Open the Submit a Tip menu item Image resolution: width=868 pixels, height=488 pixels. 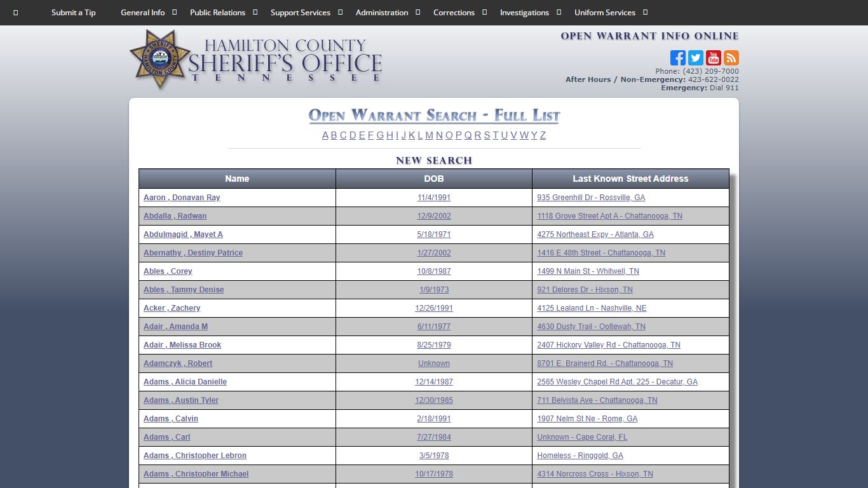(74, 13)
